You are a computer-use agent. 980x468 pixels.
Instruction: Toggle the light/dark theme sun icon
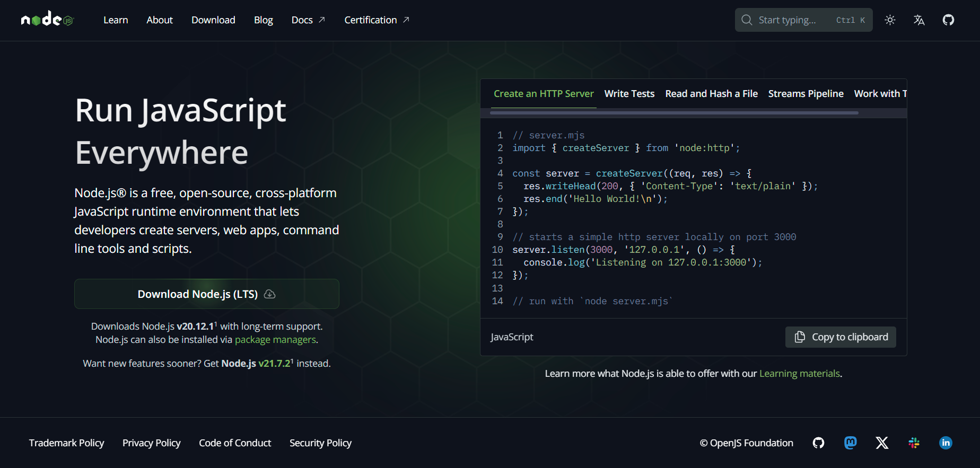tap(890, 20)
